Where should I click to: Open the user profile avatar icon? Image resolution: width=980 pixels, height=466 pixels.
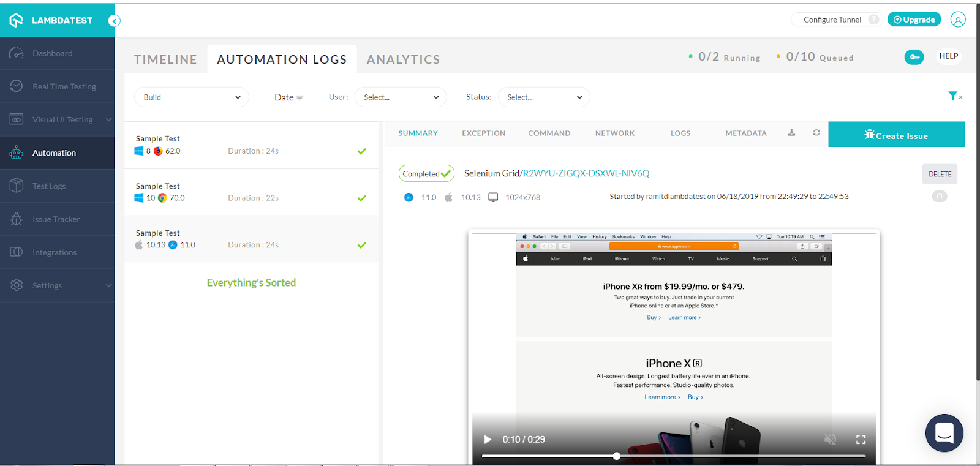pos(958,20)
